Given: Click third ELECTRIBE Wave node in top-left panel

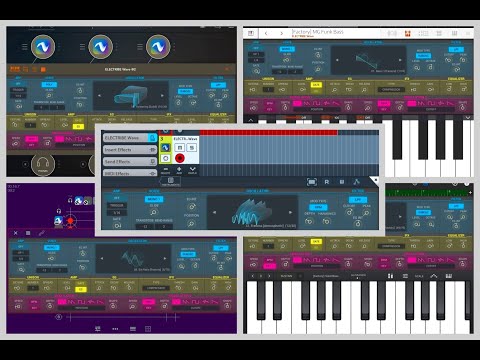Looking at the screenshot, I should point(158,47).
